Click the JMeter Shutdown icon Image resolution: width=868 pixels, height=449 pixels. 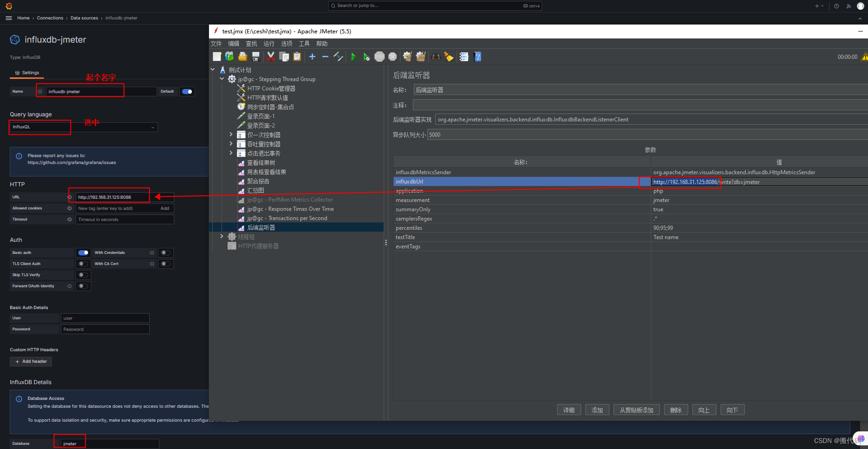point(393,57)
